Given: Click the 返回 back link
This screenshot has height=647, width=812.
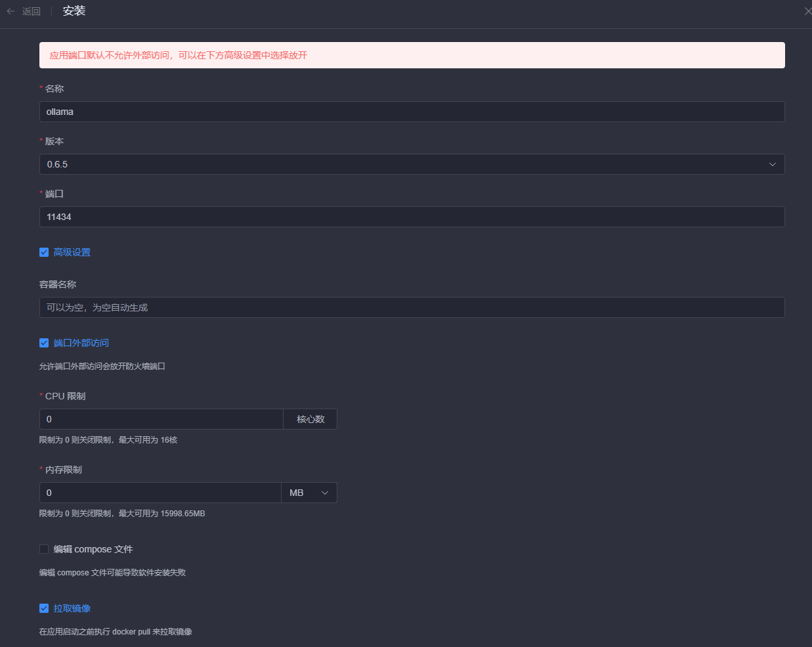Looking at the screenshot, I should point(32,11).
